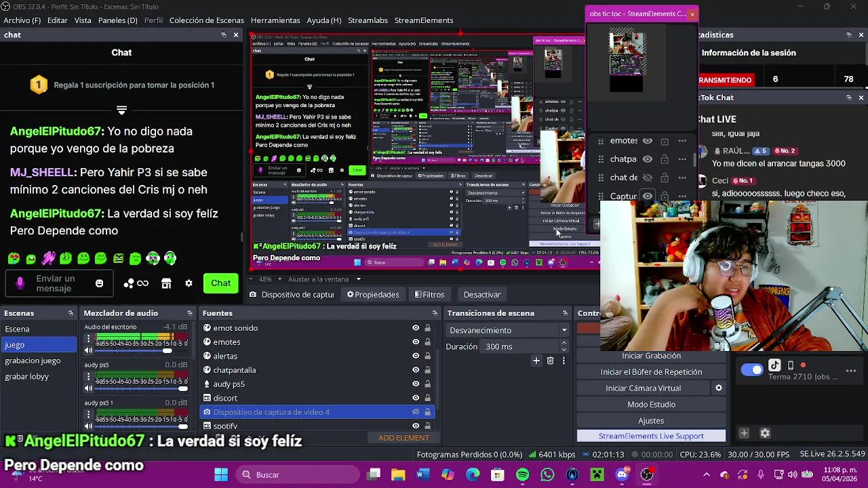
Task: Lock chatpa layer in StreamElements window
Action: 665,159
